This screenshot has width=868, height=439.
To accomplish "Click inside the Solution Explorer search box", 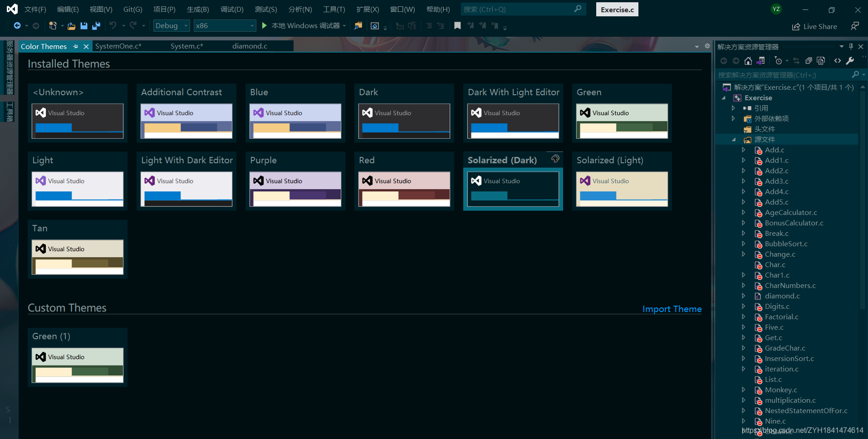I will click(785, 74).
